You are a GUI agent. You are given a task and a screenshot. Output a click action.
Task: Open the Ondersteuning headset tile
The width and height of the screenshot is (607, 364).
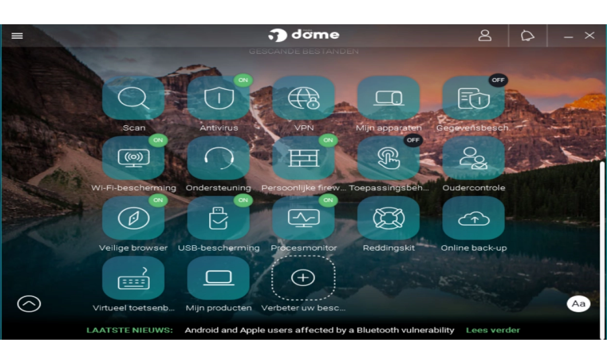(x=219, y=158)
